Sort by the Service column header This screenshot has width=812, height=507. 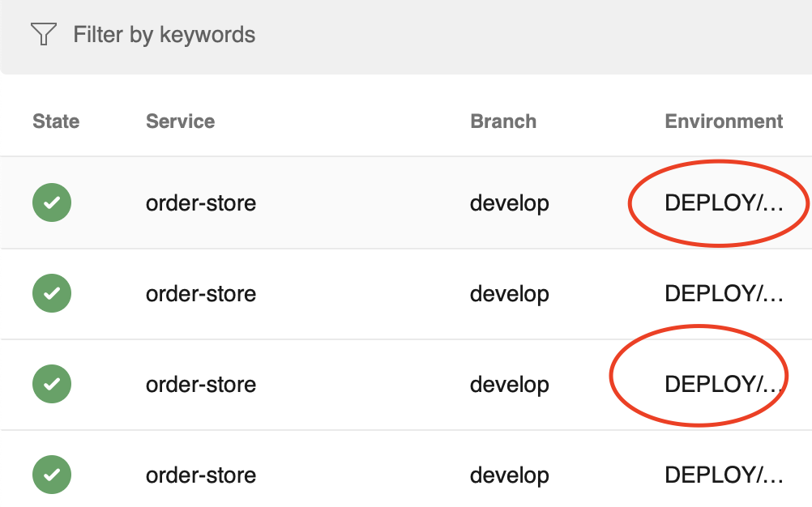180,121
